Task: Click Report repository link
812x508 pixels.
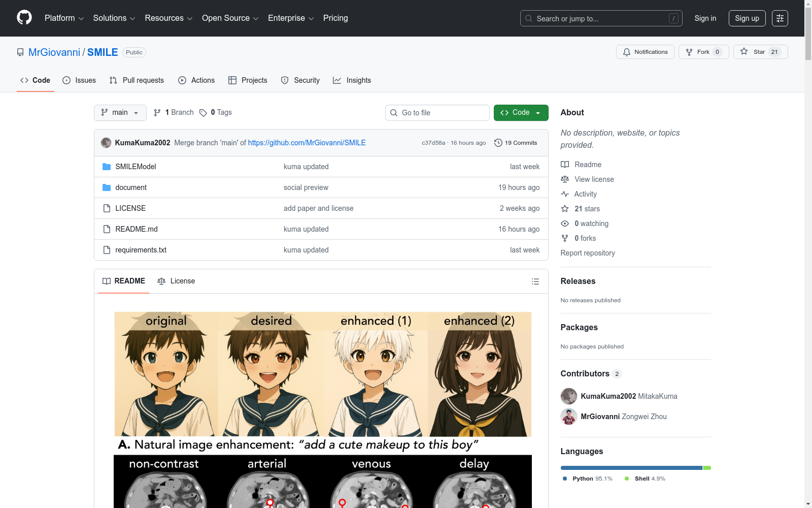Action: (x=588, y=253)
